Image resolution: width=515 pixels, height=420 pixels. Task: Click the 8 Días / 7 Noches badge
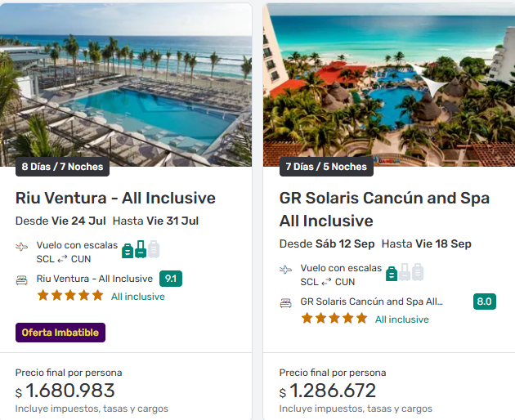click(62, 167)
